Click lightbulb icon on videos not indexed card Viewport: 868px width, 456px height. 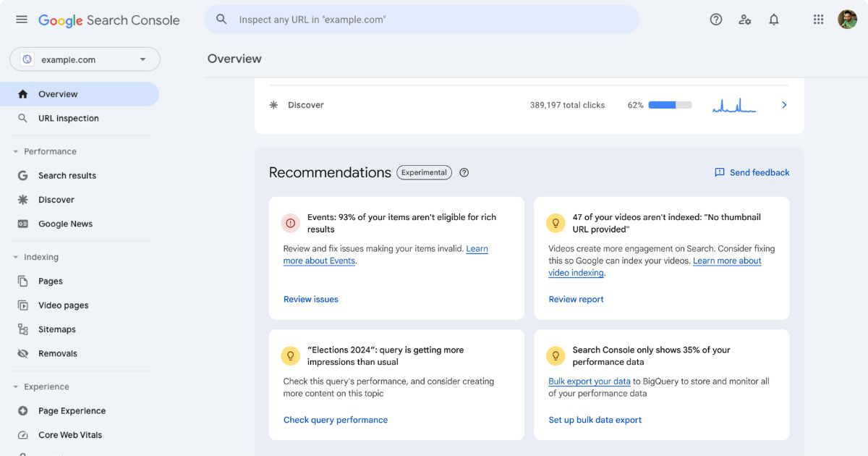556,223
